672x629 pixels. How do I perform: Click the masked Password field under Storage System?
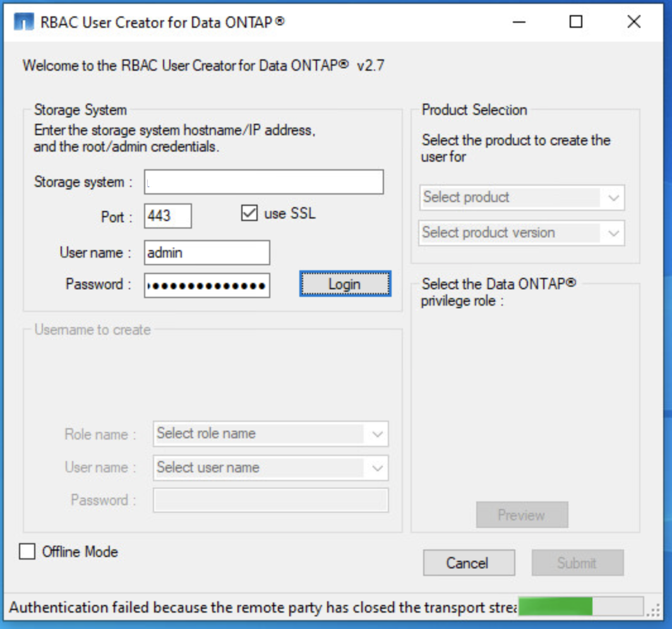coord(207,285)
